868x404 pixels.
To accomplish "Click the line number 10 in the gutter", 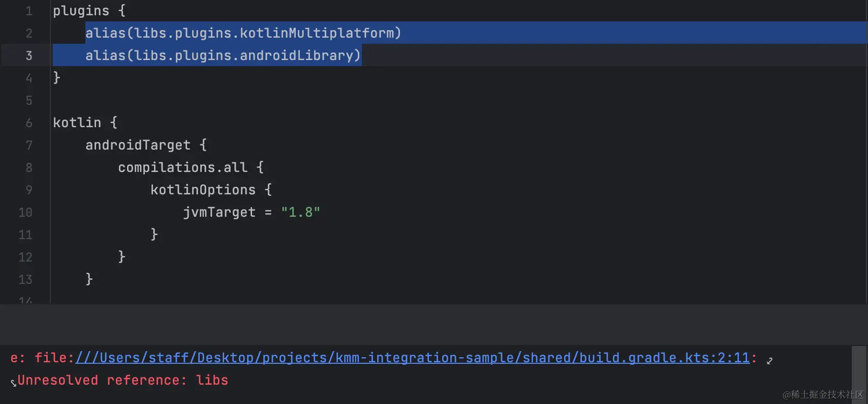I will (25, 212).
